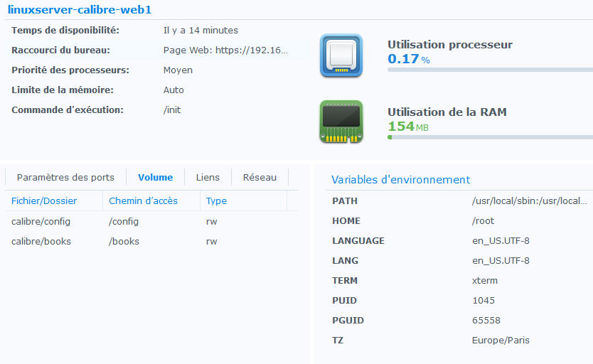Click the 1045 PUID value

tap(484, 301)
